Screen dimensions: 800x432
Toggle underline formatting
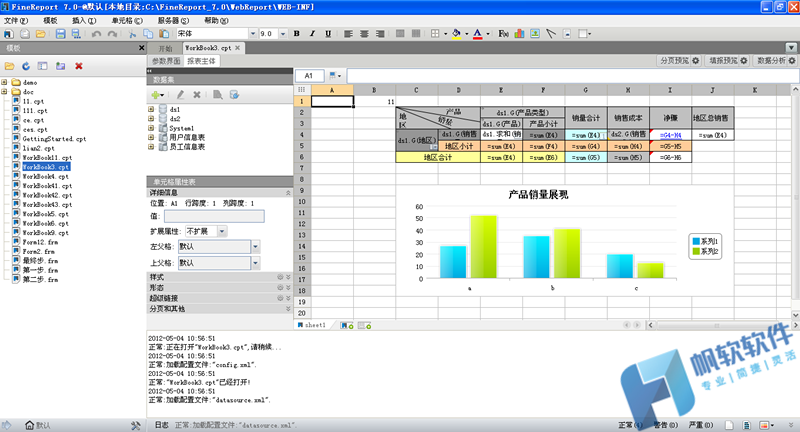[x=328, y=34]
